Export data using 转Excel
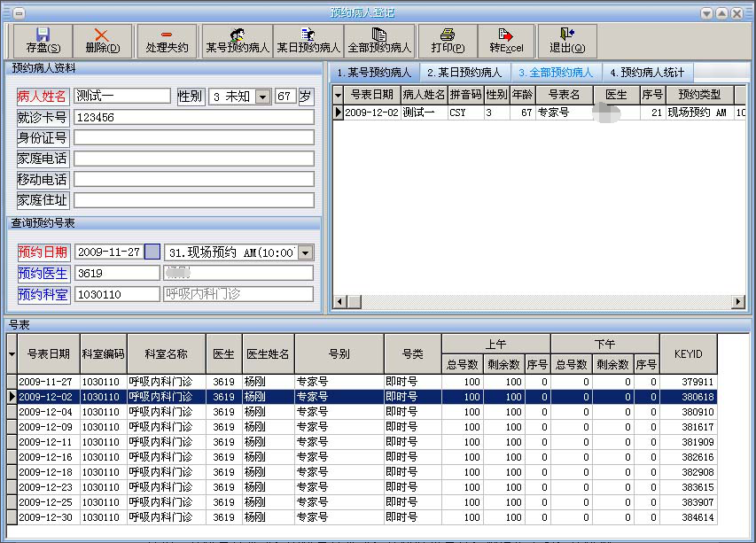 (506, 41)
